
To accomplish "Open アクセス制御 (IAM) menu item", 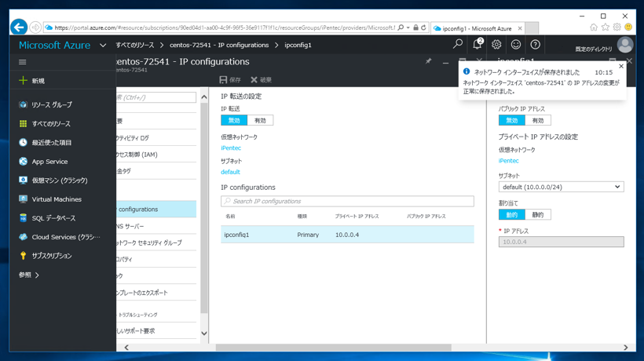I will (x=156, y=155).
